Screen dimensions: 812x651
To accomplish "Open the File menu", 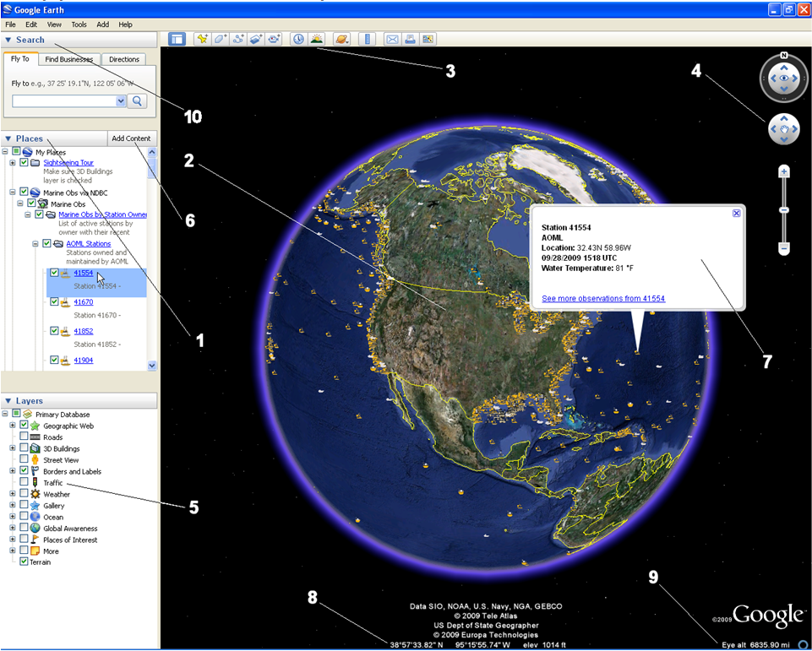I will tap(10, 24).
